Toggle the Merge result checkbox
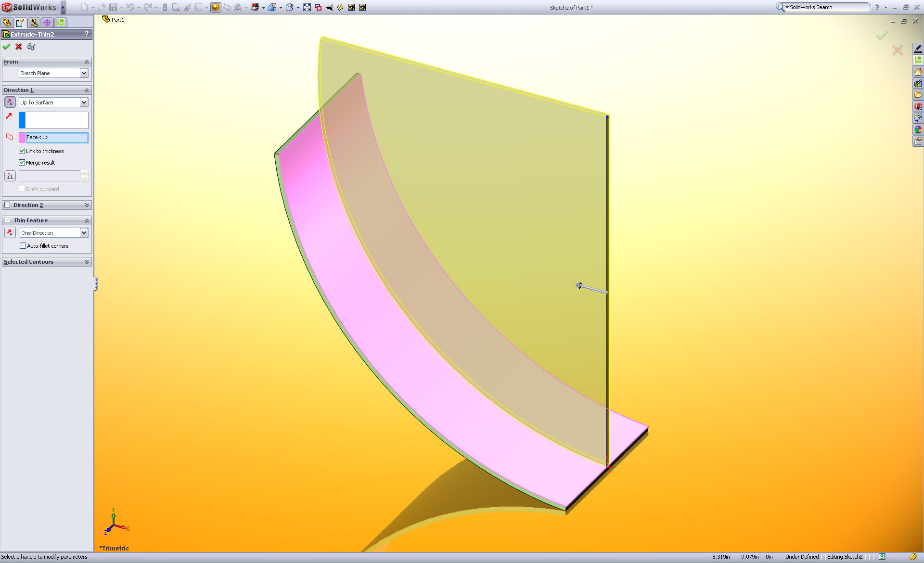 pos(22,163)
